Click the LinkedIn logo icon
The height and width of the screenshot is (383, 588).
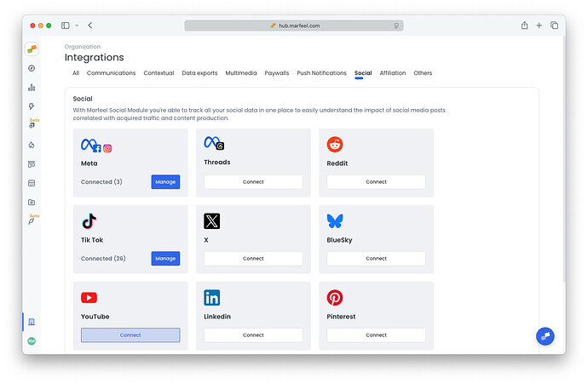pos(212,298)
